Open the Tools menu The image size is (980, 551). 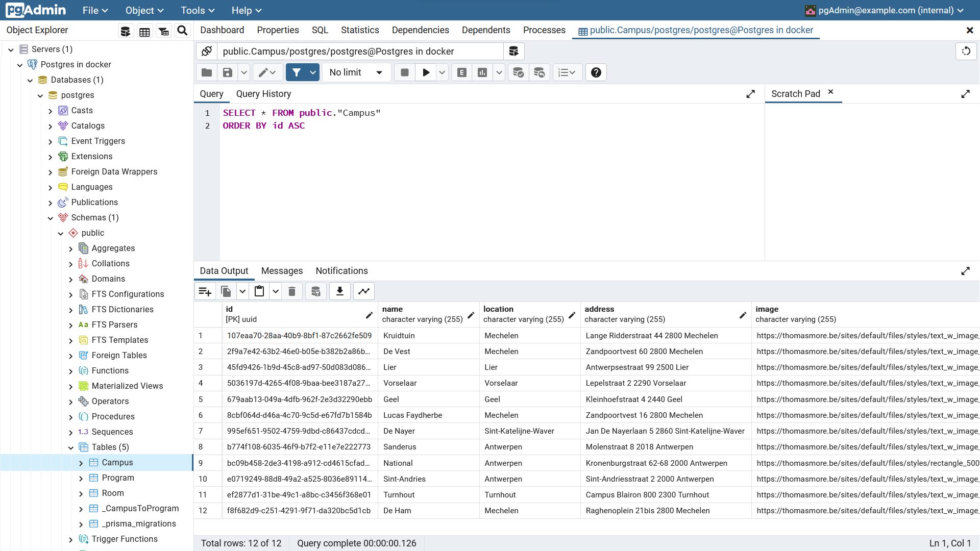tap(198, 10)
